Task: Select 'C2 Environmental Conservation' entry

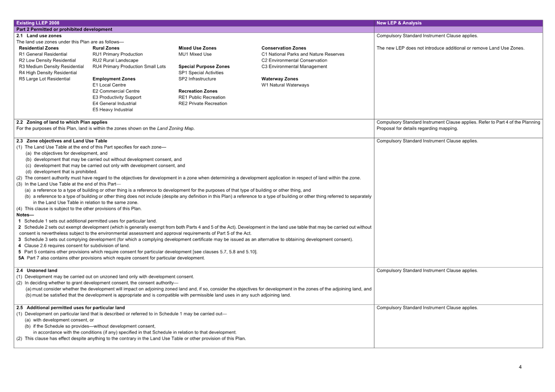Action: [x=294, y=61]
